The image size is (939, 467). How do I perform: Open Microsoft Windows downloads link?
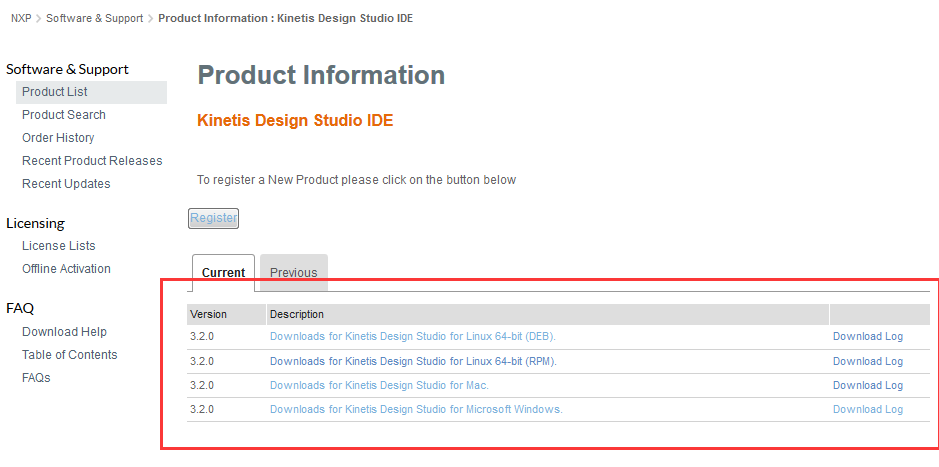[x=416, y=409]
